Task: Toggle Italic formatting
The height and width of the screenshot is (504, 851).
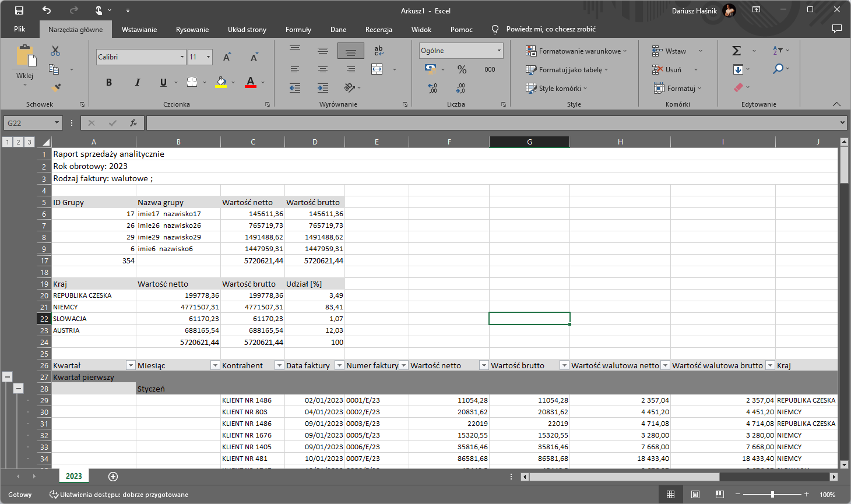Action: (x=138, y=82)
